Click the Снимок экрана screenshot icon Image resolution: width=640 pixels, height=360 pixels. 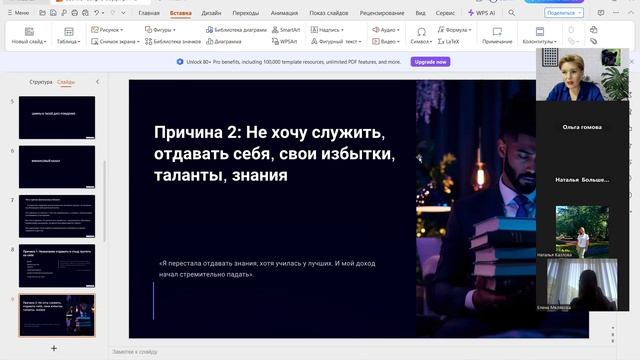[x=95, y=42]
